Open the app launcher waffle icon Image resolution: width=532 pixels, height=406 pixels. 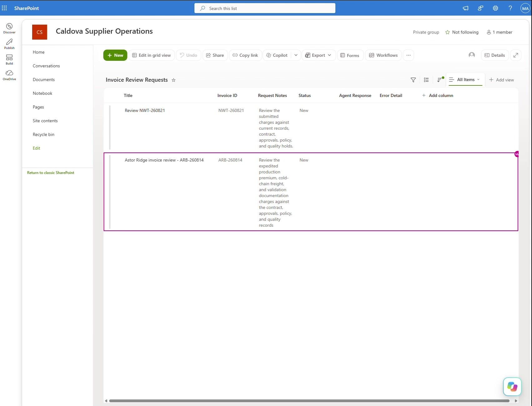[4, 8]
